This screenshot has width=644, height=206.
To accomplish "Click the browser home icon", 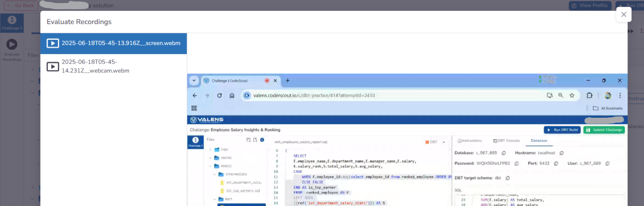I will pyautogui.click(x=232, y=96).
